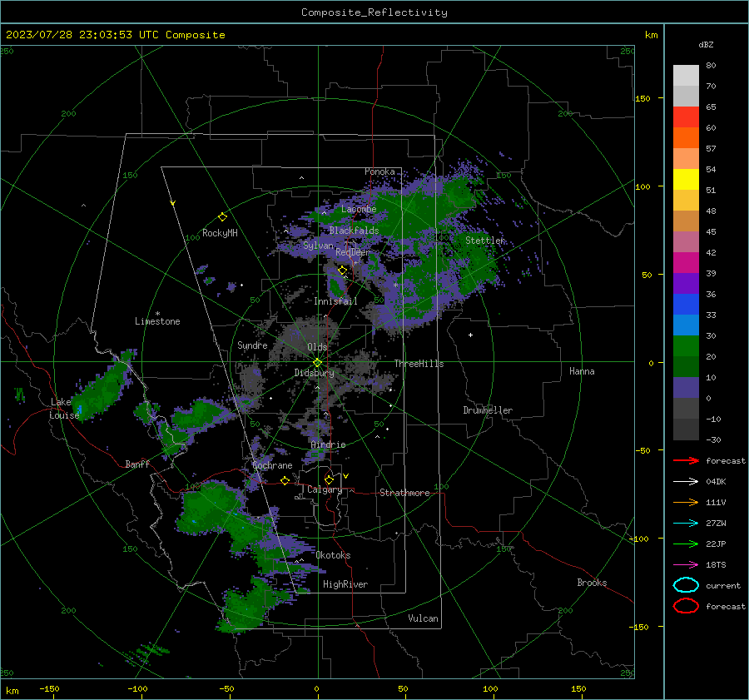749x700 pixels.
Task: Click the Stettler city label
Action: pyautogui.click(x=485, y=241)
